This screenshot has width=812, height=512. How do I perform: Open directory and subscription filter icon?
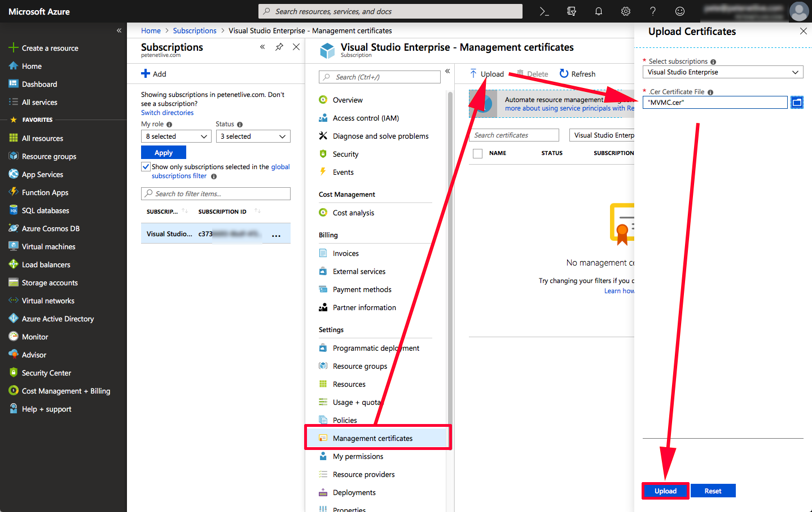click(x=572, y=11)
